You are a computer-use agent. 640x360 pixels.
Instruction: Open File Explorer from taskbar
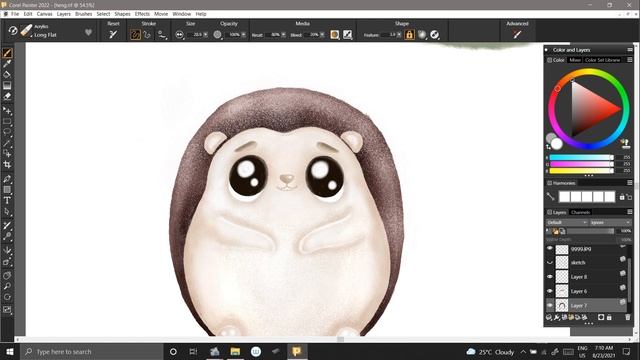pyautogui.click(x=235, y=351)
